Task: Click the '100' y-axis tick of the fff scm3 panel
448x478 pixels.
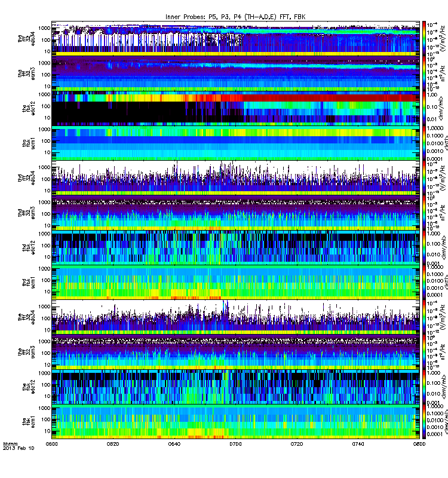Action: click(46, 353)
